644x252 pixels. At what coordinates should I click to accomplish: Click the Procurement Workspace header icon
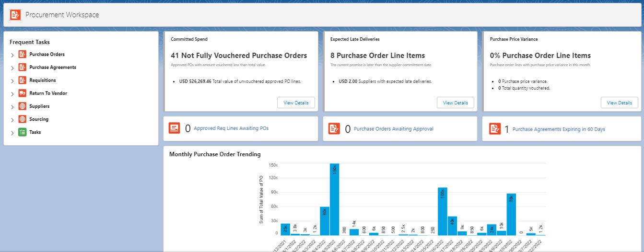point(15,15)
